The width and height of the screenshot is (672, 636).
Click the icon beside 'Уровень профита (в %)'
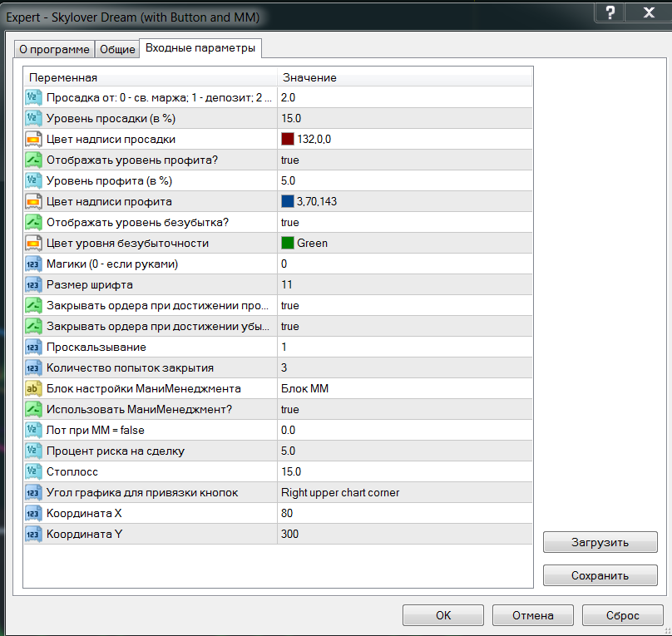pyautogui.click(x=33, y=180)
